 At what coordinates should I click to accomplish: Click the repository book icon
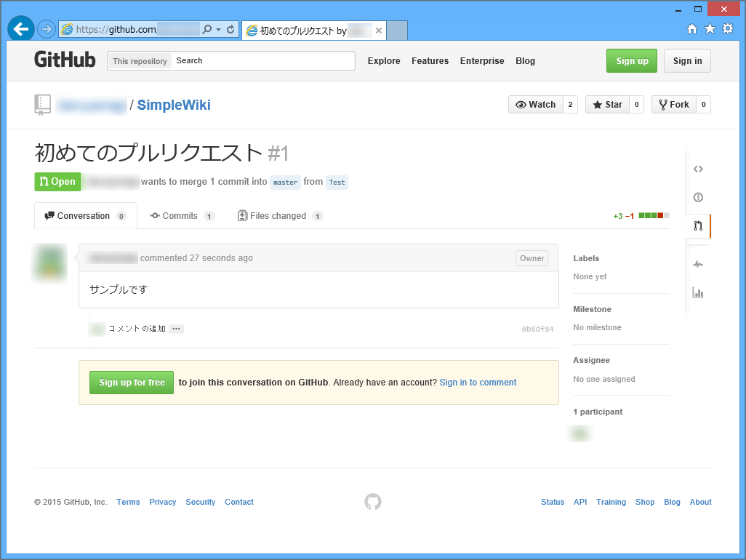42,105
